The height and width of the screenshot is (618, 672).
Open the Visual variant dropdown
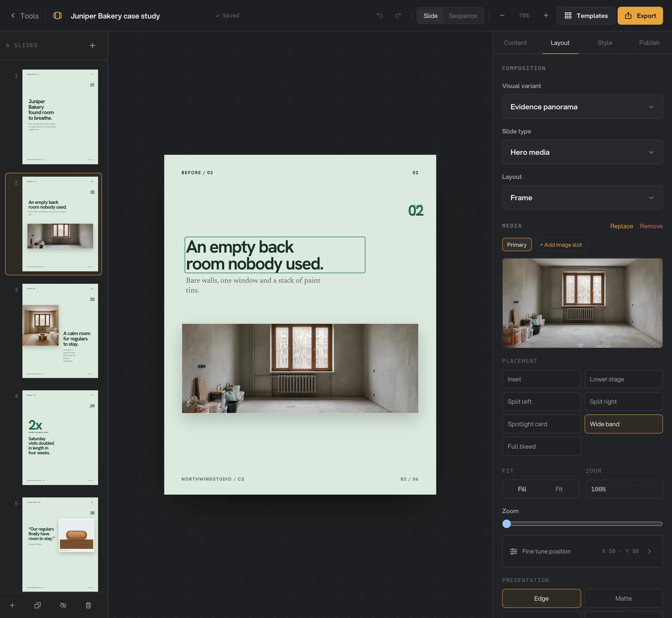[x=582, y=107]
